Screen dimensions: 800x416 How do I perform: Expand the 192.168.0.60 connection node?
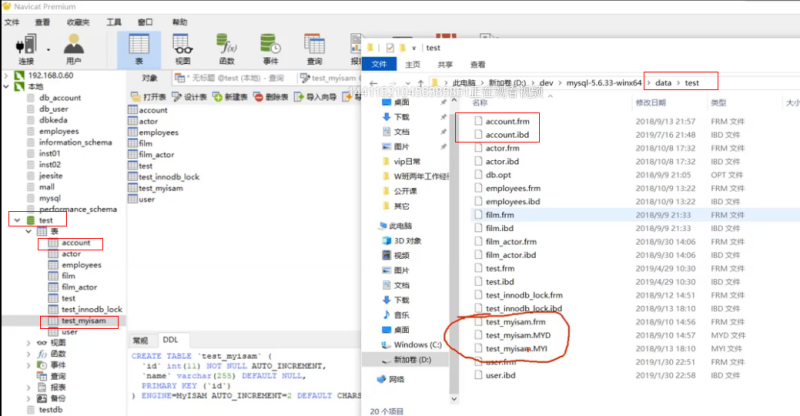(x=7, y=76)
